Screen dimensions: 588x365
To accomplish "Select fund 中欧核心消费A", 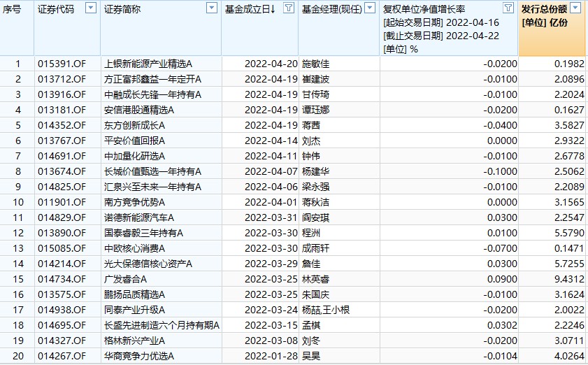I will point(135,248).
